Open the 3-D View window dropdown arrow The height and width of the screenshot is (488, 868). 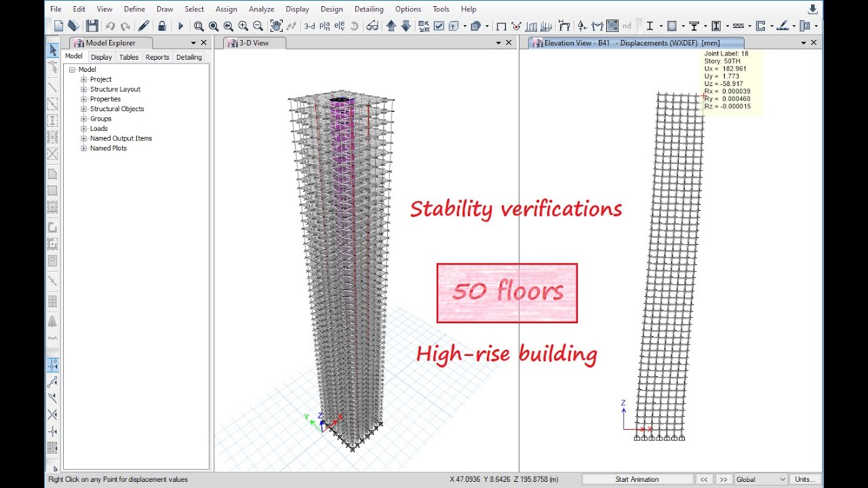pyautogui.click(x=499, y=43)
